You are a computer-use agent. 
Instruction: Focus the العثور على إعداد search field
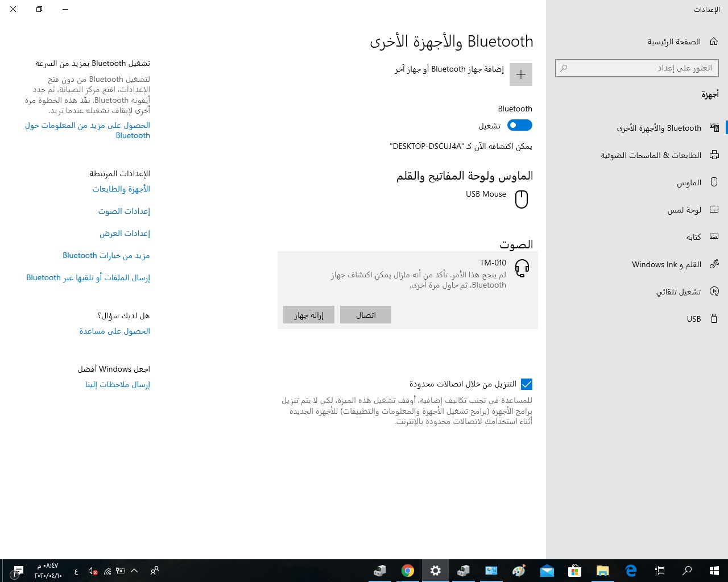637,68
